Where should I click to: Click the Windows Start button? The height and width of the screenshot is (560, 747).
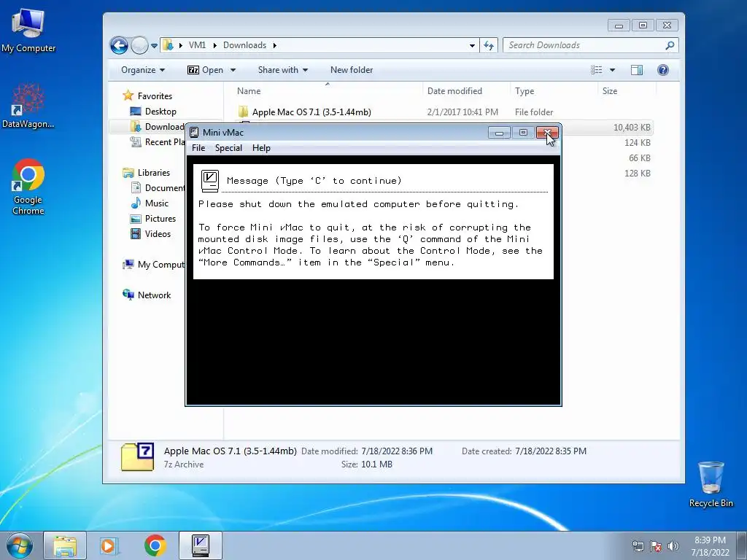coord(20,545)
